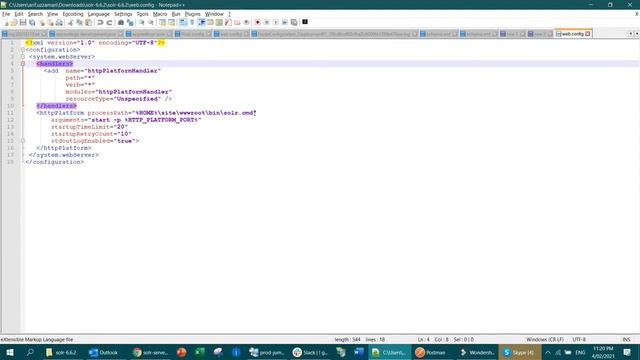Show hidden system tray icons chevron
This screenshot has width=640, height=360.
click(x=548, y=352)
